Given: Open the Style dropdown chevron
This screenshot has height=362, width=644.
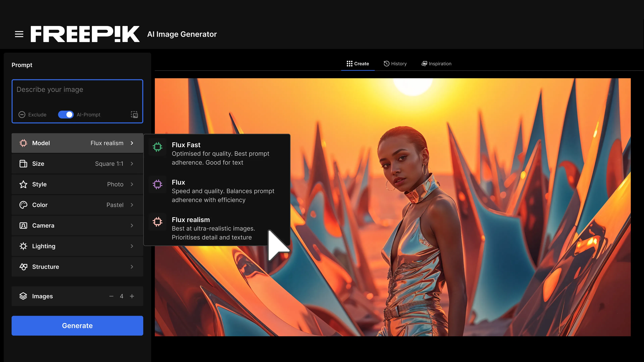Looking at the screenshot, I should [x=132, y=184].
